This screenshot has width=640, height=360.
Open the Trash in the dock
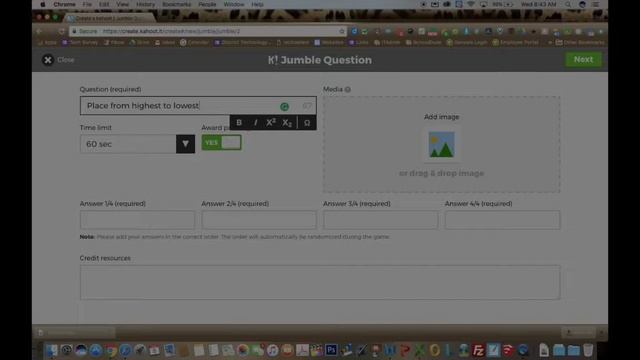(x=588, y=350)
